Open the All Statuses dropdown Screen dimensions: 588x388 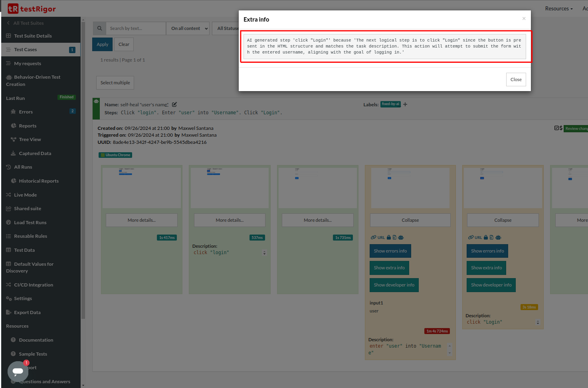click(x=226, y=28)
